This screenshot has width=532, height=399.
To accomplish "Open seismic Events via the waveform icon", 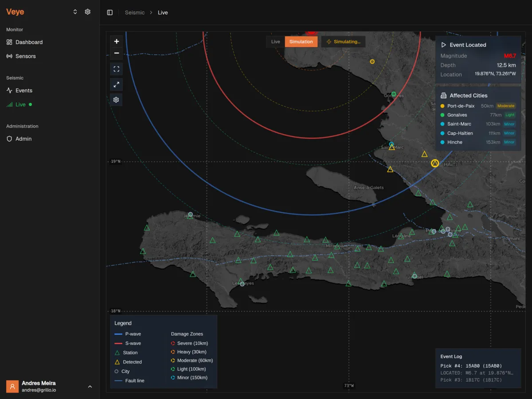I will pyautogui.click(x=24, y=90).
